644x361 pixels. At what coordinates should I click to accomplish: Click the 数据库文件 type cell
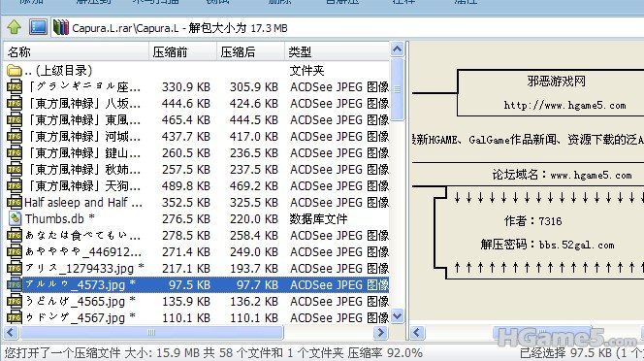(x=318, y=218)
